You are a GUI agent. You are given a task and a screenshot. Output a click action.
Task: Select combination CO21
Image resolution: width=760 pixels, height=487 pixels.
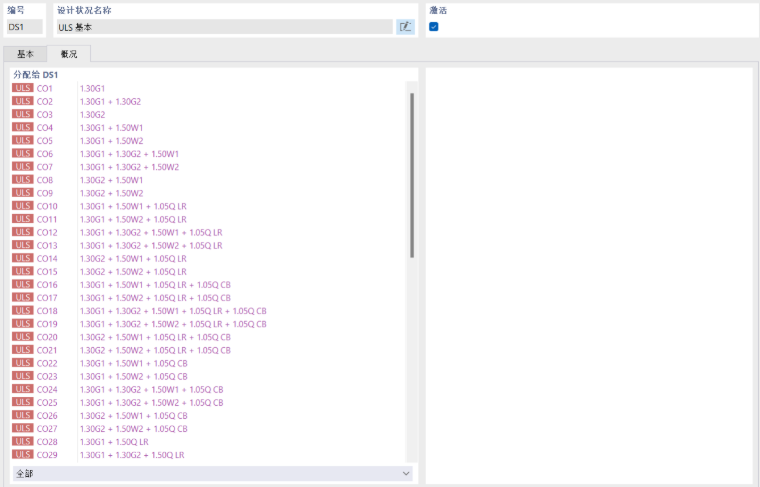click(208, 350)
